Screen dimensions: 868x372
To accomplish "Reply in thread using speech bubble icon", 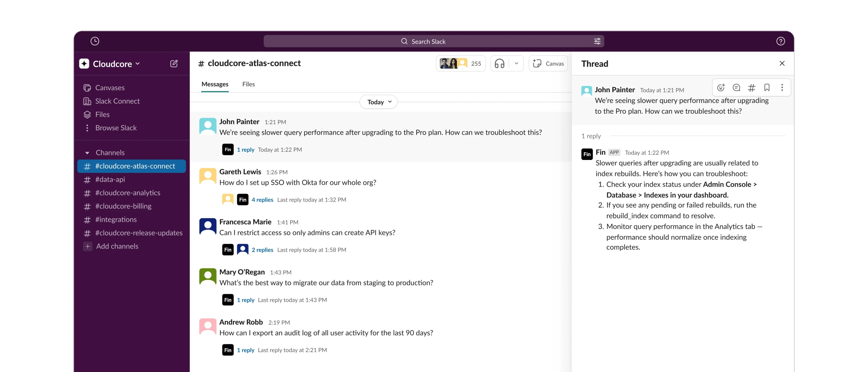I will (x=736, y=88).
